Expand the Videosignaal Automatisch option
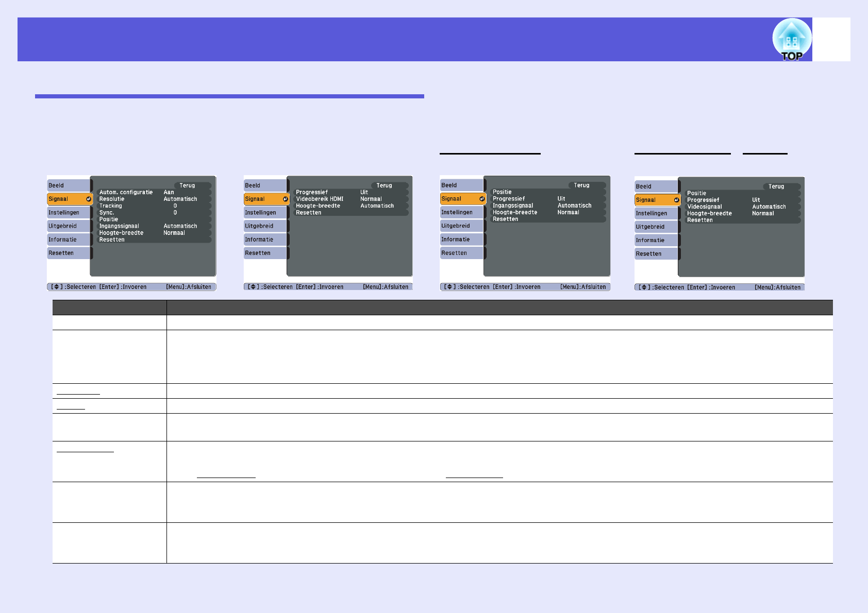 741,207
